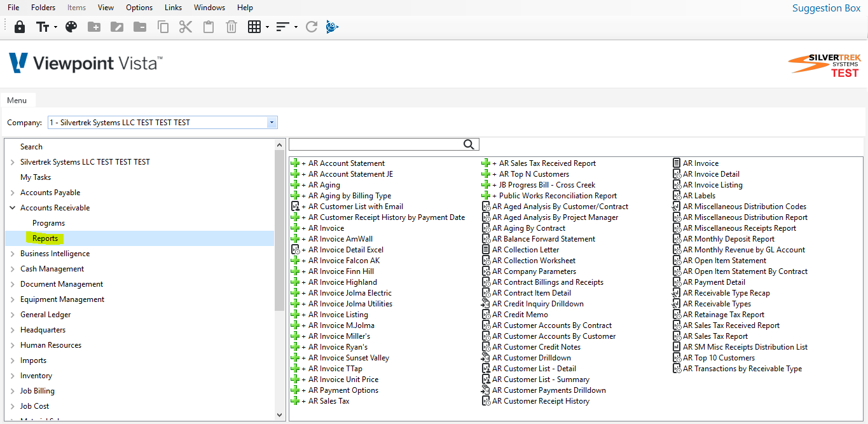Screen dimensions: 868x424
Task: Select Cash Management in the tree
Action: (52, 269)
